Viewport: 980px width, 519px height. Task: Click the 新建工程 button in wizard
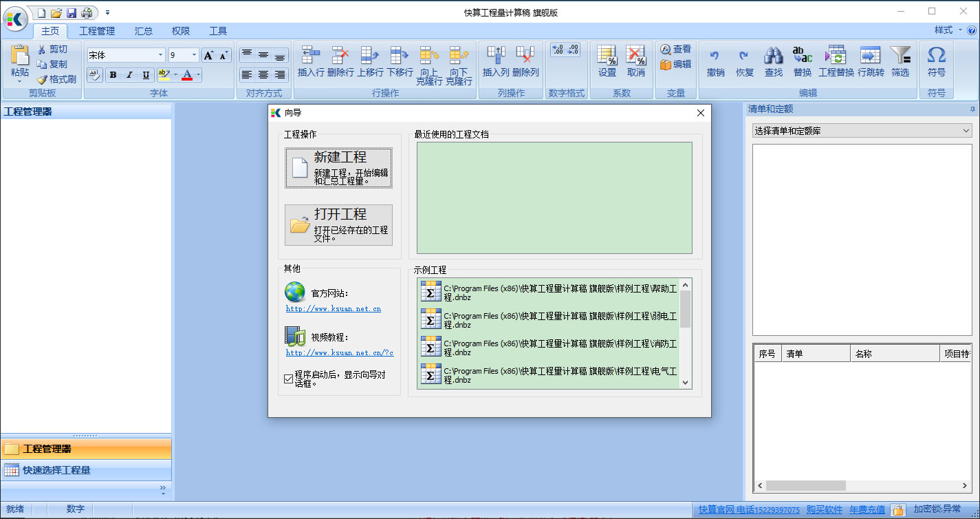pos(338,168)
